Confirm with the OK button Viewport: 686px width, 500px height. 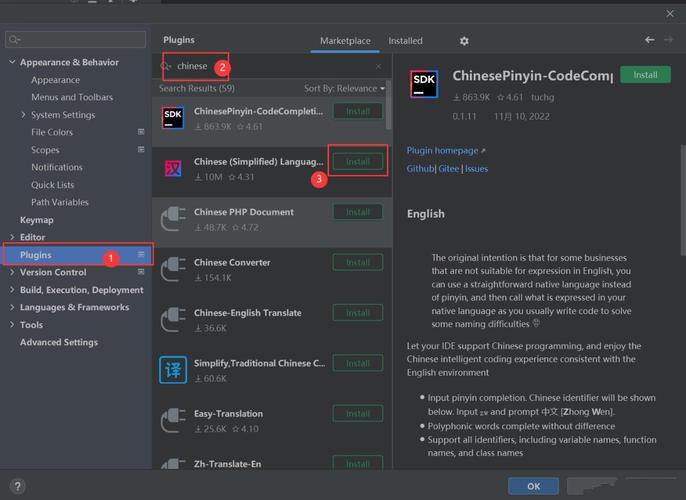point(533,486)
